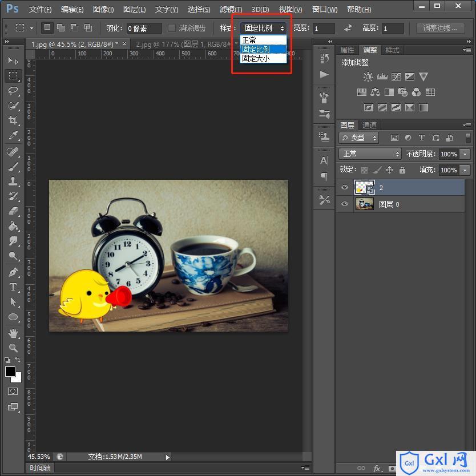Hide 图层 0 with its eye icon

tap(345, 204)
